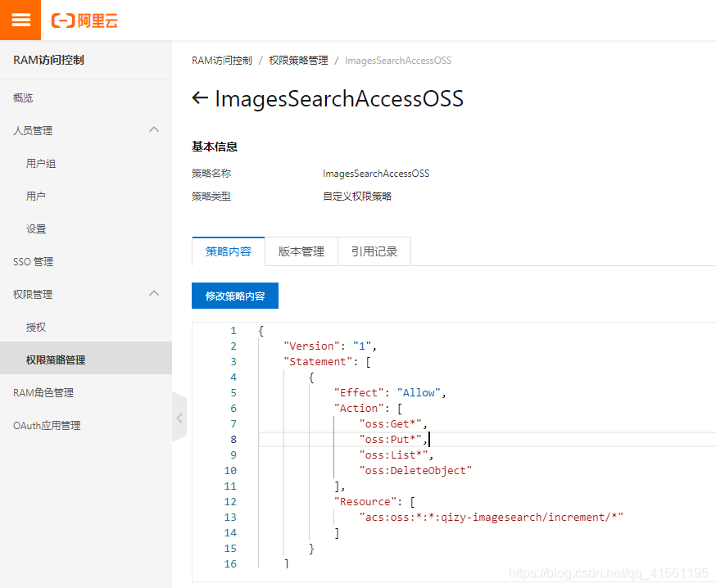Image resolution: width=716 pixels, height=588 pixels.
Task: Open RAM角色管理 in the sidebar
Action: pyautogui.click(x=43, y=392)
